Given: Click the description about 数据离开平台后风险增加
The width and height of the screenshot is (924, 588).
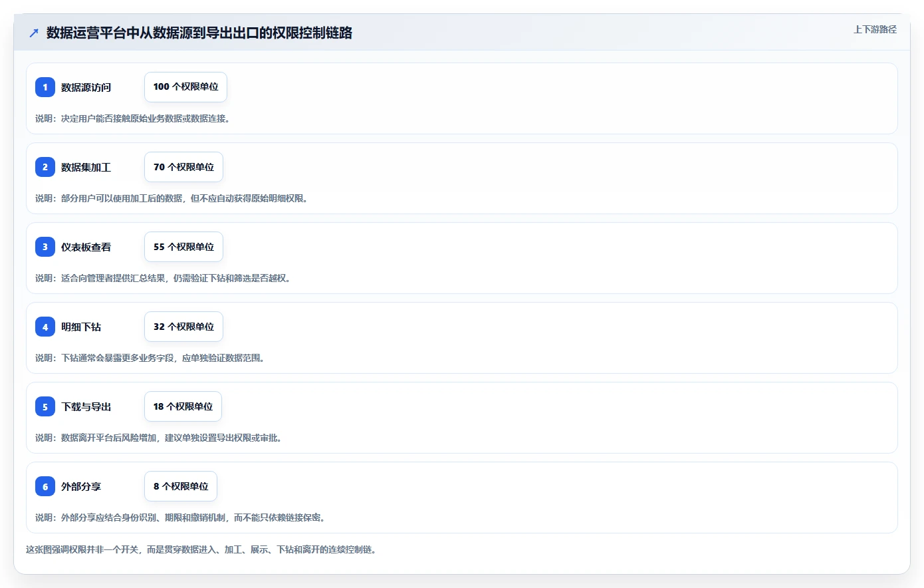Looking at the screenshot, I should pyautogui.click(x=158, y=438).
